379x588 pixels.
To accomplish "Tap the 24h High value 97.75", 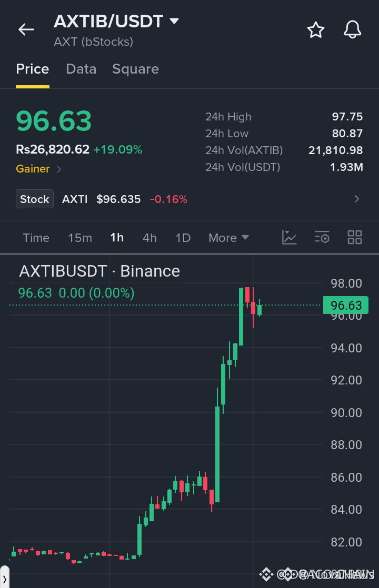I will (347, 117).
